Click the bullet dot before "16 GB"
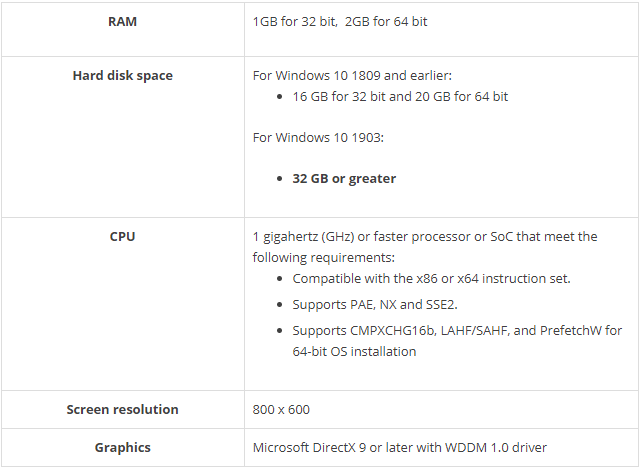Screen dimensions: 643x470 click(281, 98)
